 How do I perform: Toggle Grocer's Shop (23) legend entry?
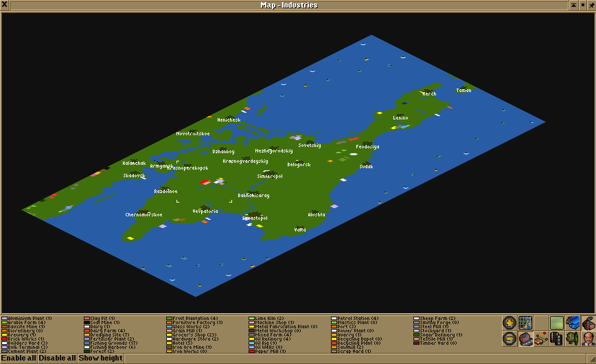click(192, 334)
